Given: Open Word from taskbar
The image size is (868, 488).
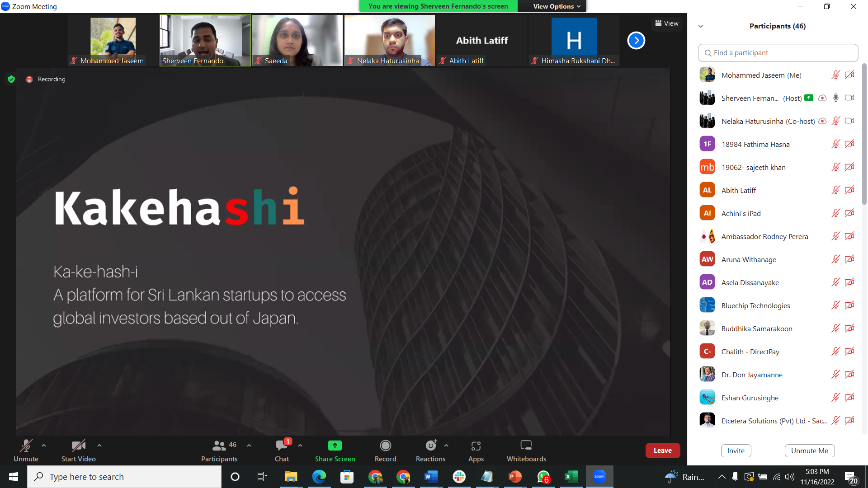Looking at the screenshot, I should pyautogui.click(x=431, y=477).
